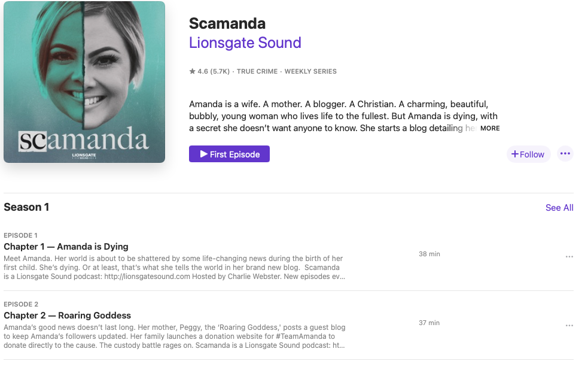Click See All for Season 1
588x367 pixels.
point(559,208)
